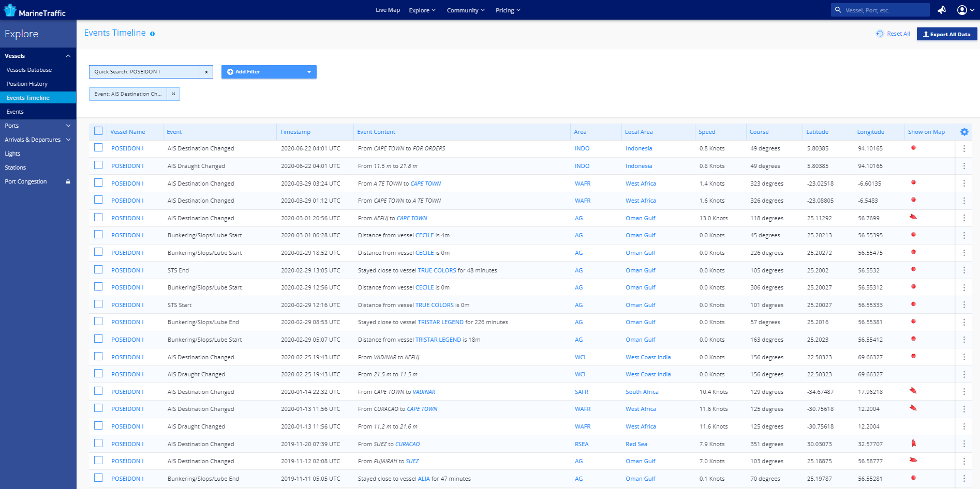
Task: Open Live Map from top navigation
Action: point(388,10)
